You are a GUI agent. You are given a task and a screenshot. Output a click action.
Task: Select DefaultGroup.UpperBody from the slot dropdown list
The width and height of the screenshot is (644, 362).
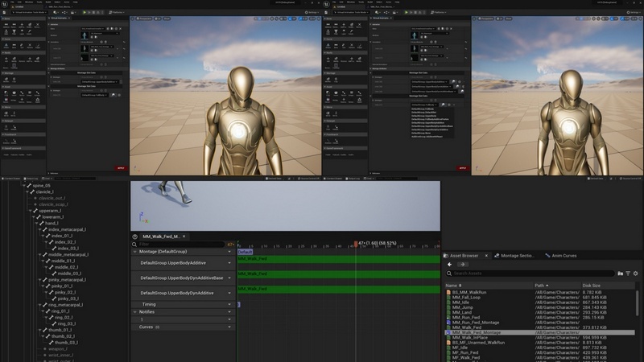425,114
